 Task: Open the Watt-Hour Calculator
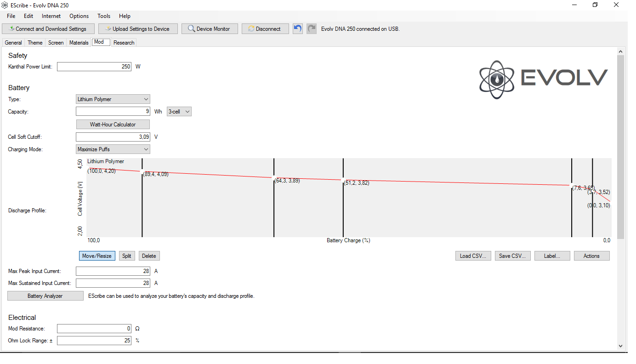click(x=113, y=125)
